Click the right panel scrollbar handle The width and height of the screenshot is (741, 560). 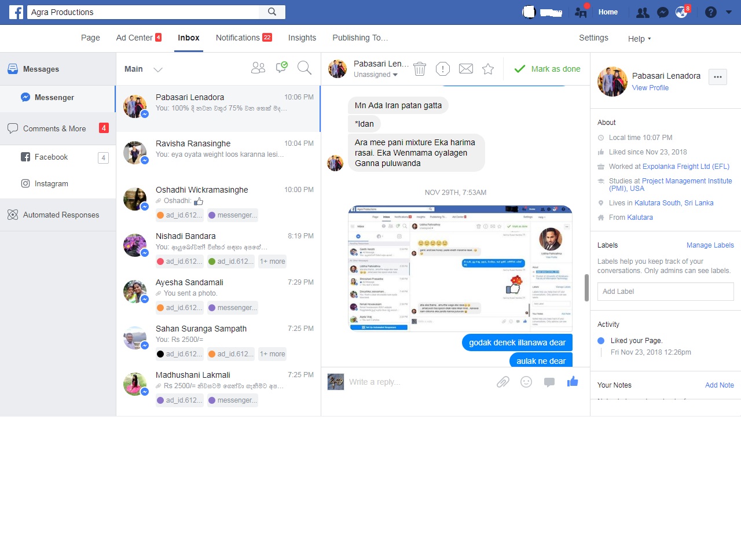(586, 288)
